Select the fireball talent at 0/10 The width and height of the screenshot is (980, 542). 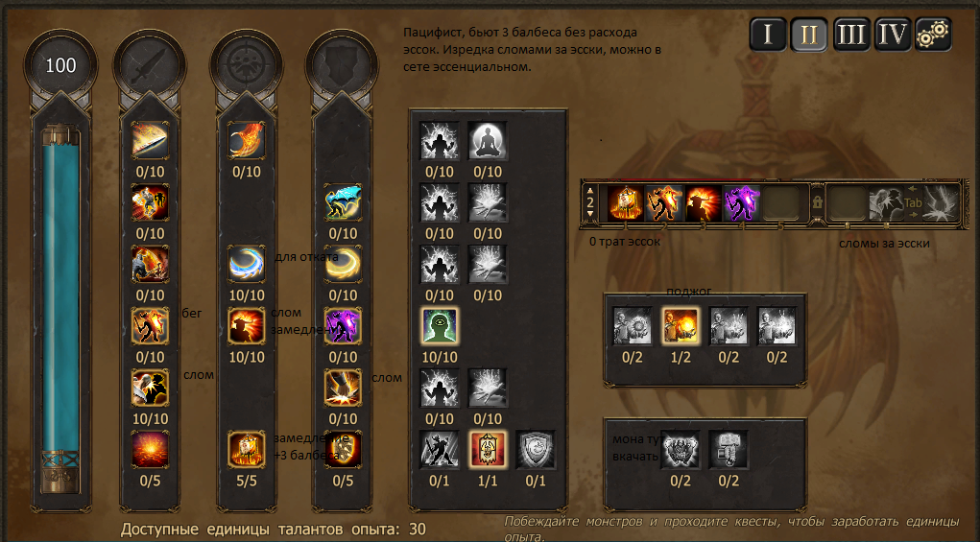247,140
